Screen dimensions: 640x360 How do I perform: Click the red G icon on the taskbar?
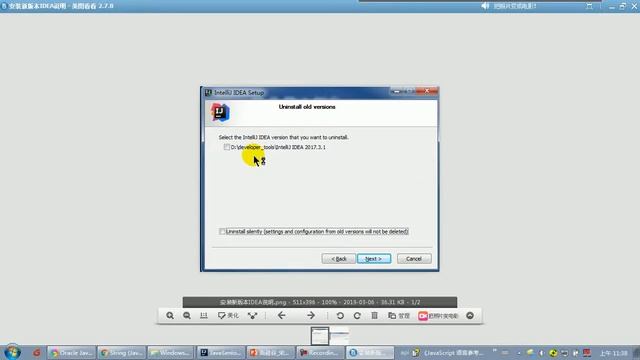point(36,352)
